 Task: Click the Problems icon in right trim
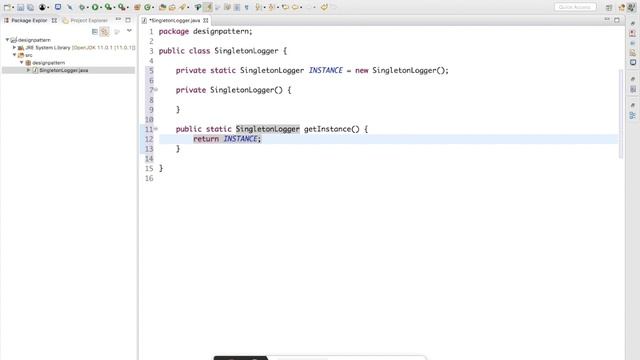coord(633,33)
